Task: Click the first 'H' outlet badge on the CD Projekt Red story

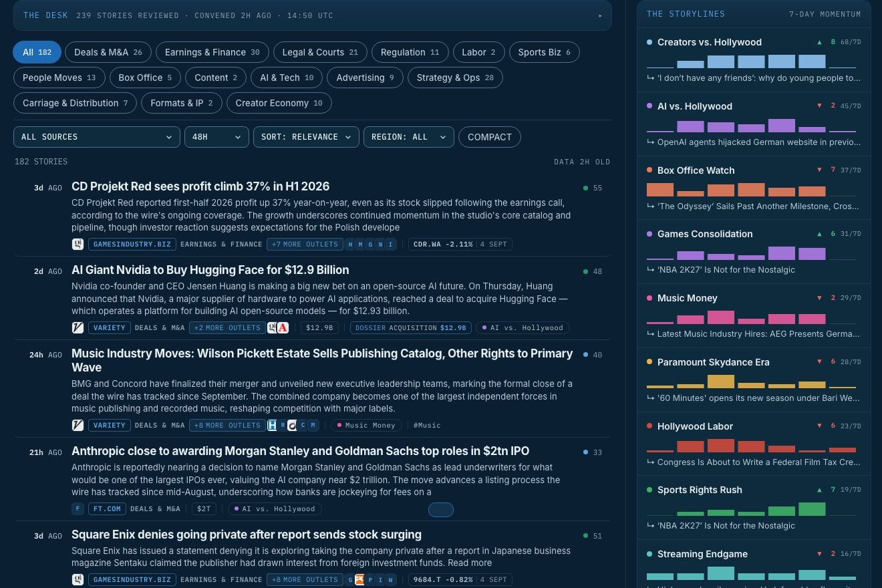Action: (350, 245)
